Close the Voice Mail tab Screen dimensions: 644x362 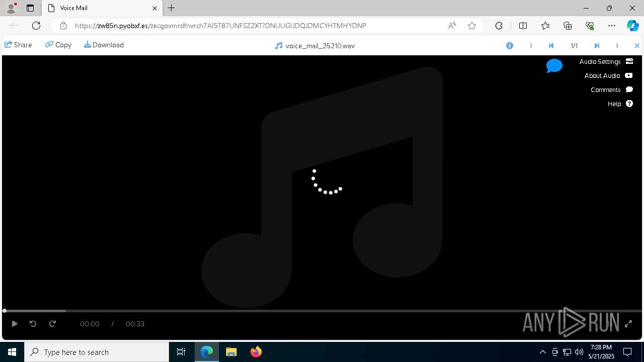(x=154, y=8)
